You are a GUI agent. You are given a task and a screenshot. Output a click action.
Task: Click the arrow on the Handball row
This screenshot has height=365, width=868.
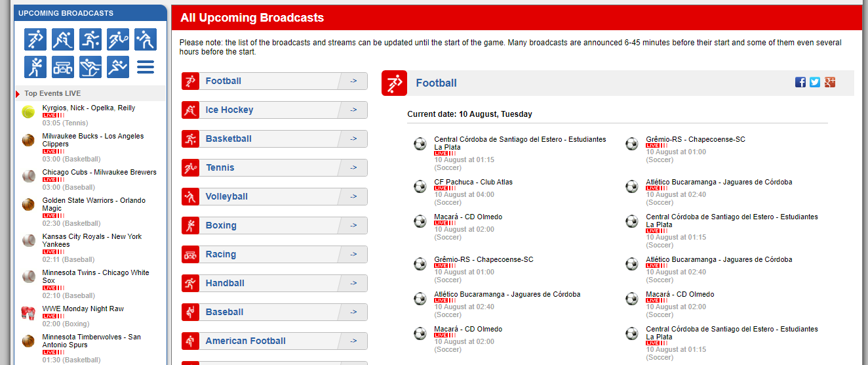[353, 283]
